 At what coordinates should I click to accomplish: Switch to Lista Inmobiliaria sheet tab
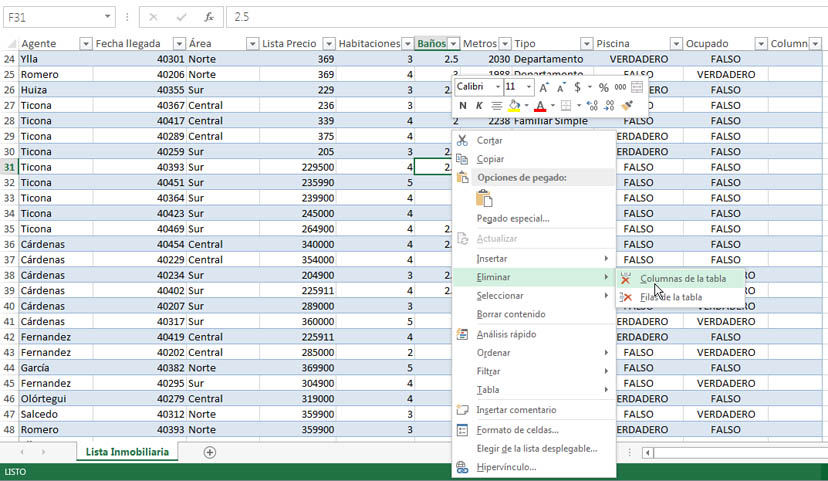126,452
